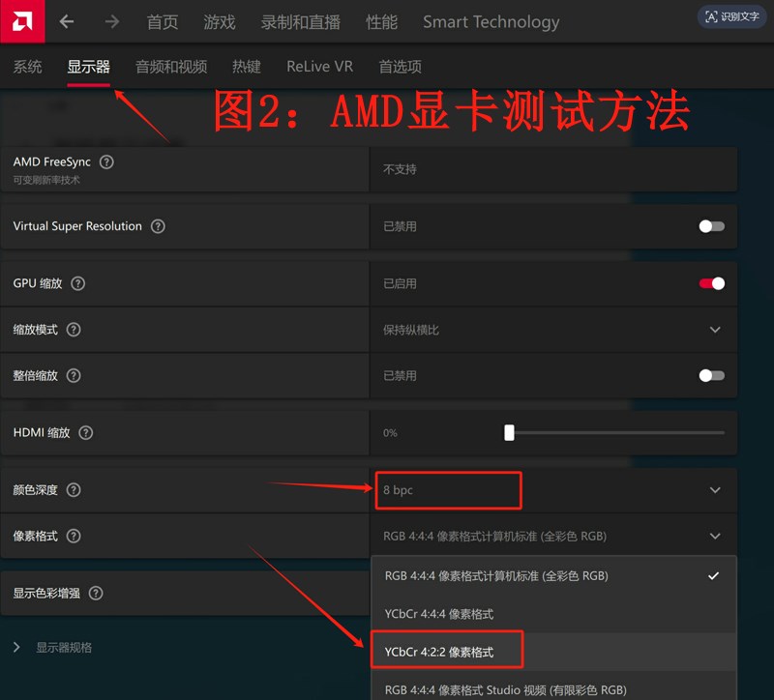Viewport: 774px width, 700px height.
Task: Disable the GPU 缩放 toggle
Action: tap(711, 283)
